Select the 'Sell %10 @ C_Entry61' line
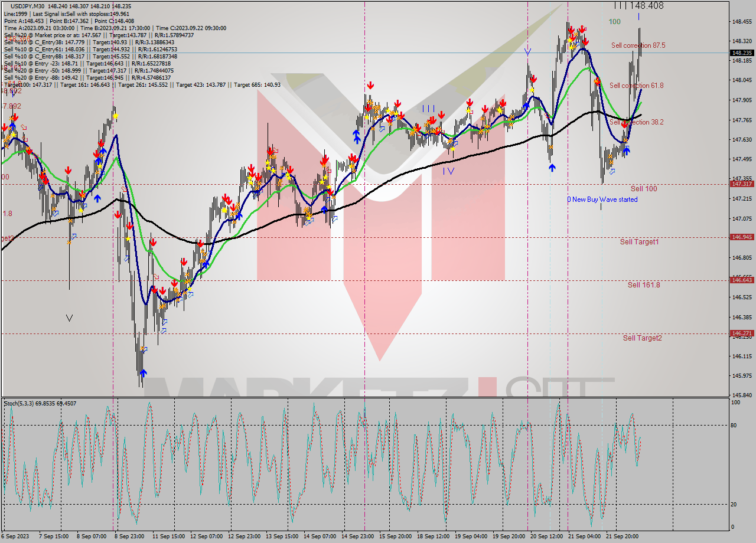The image size is (756, 543). click(x=90, y=49)
